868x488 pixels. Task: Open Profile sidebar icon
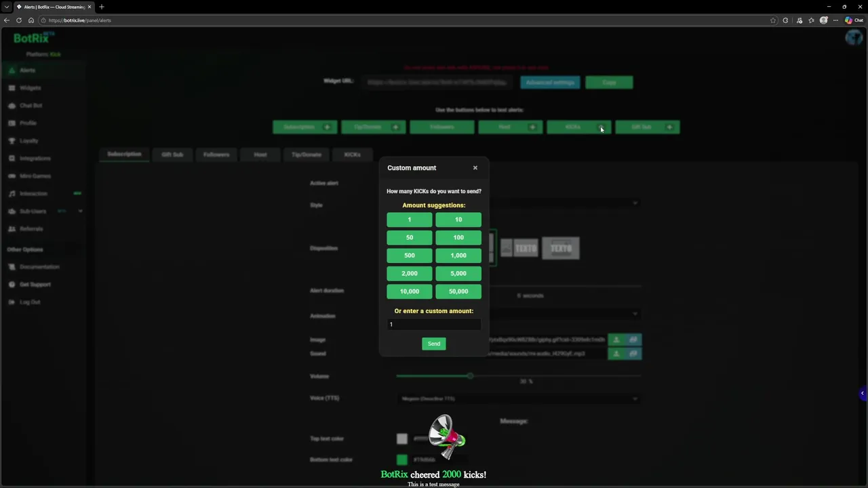[12, 123]
